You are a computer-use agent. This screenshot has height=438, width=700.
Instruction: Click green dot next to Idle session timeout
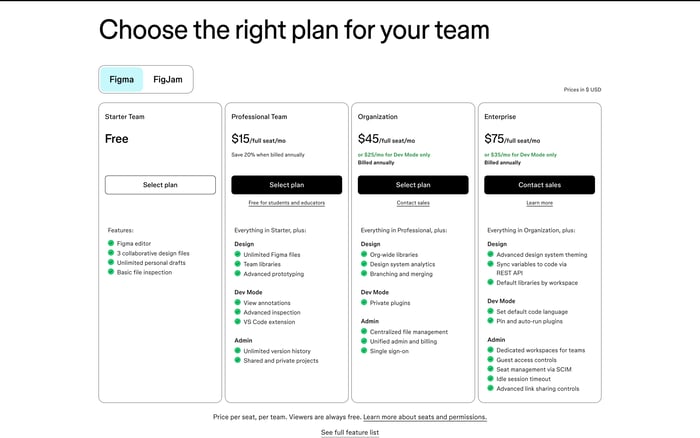point(490,378)
